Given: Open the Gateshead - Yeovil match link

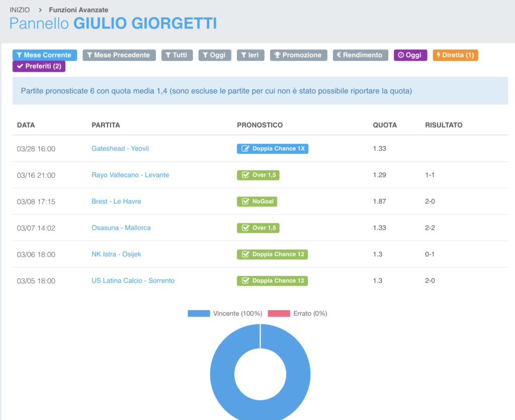Looking at the screenshot, I should point(120,149).
